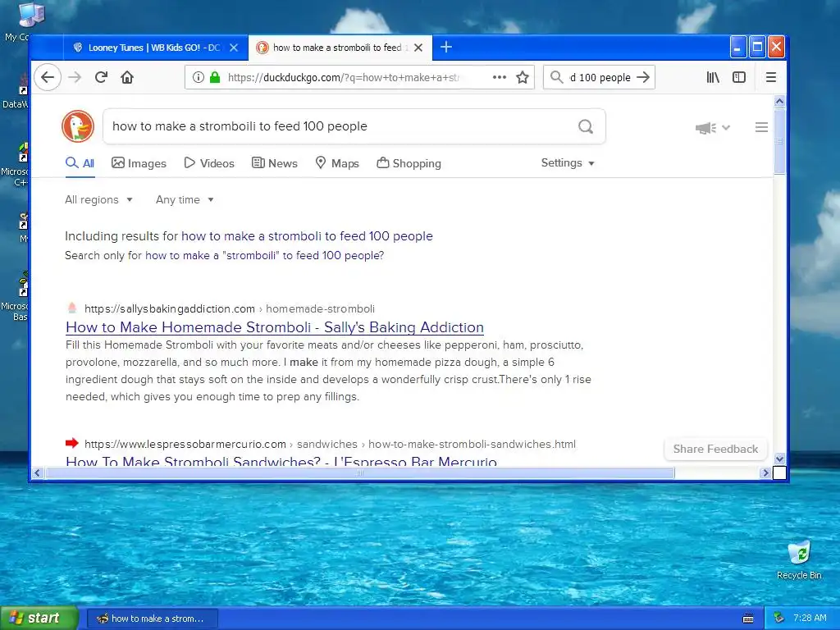Click the green padlock security icon
The image size is (840, 630).
pyautogui.click(x=215, y=77)
